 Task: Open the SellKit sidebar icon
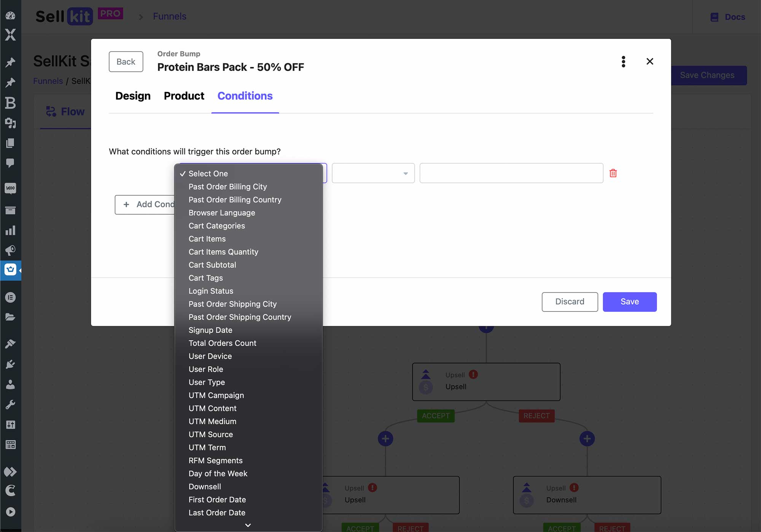(x=10, y=270)
